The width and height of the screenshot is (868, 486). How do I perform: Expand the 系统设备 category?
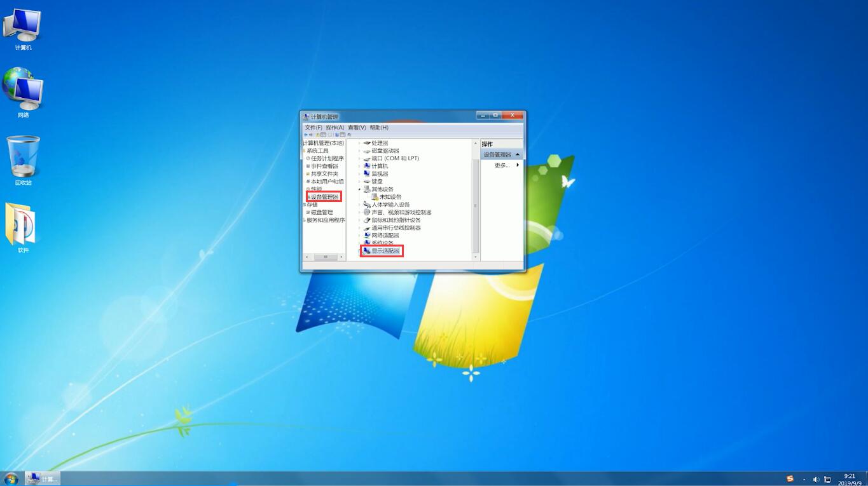pyautogui.click(x=359, y=243)
